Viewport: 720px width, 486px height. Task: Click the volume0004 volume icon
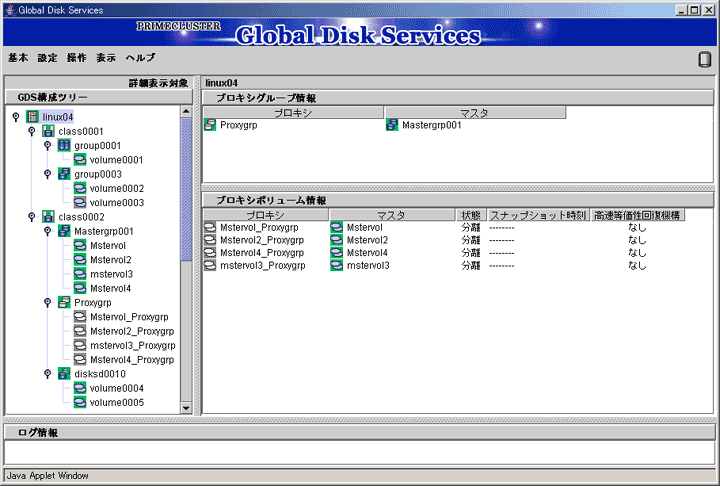tap(80, 387)
